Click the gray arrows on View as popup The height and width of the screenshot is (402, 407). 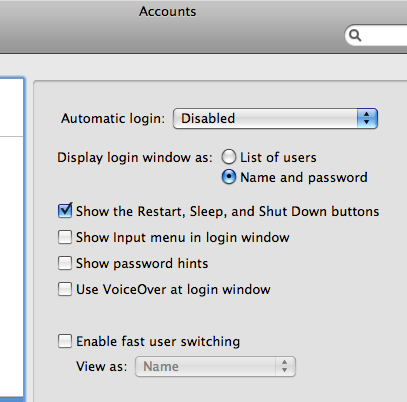tap(285, 366)
